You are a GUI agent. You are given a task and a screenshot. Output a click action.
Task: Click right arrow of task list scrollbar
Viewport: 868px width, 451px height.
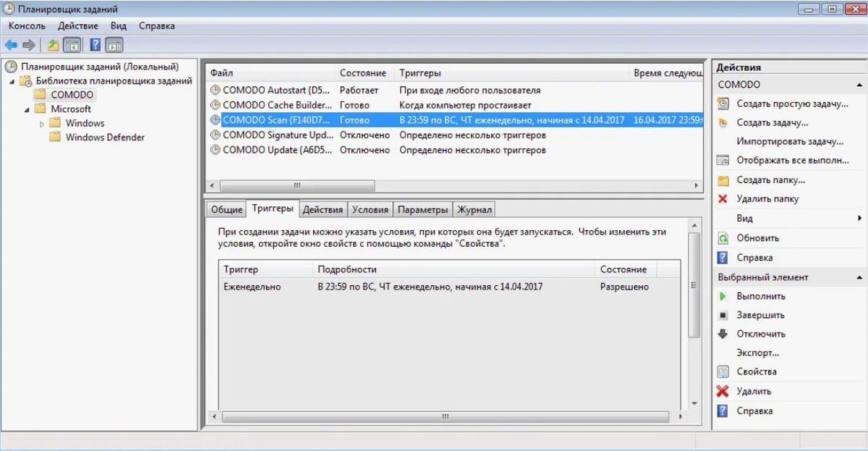(x=697, y=186)
